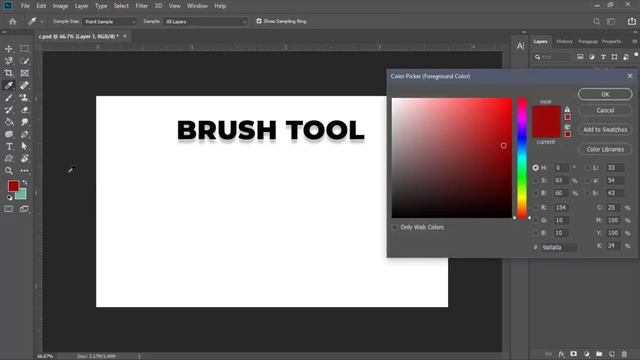Screen dimensions: 640x360
Task: Open the Image menu
Action: click(x=60, y=6)
